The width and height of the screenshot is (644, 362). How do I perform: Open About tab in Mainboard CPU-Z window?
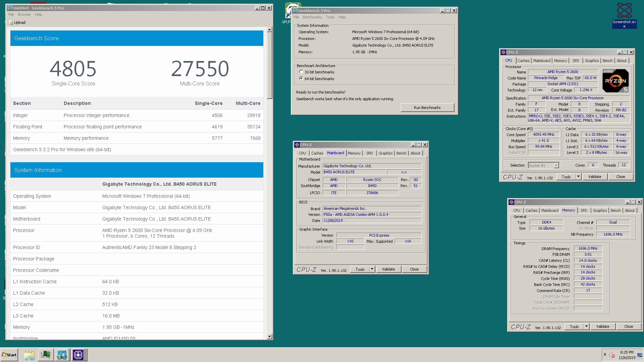tap(415, 153)
